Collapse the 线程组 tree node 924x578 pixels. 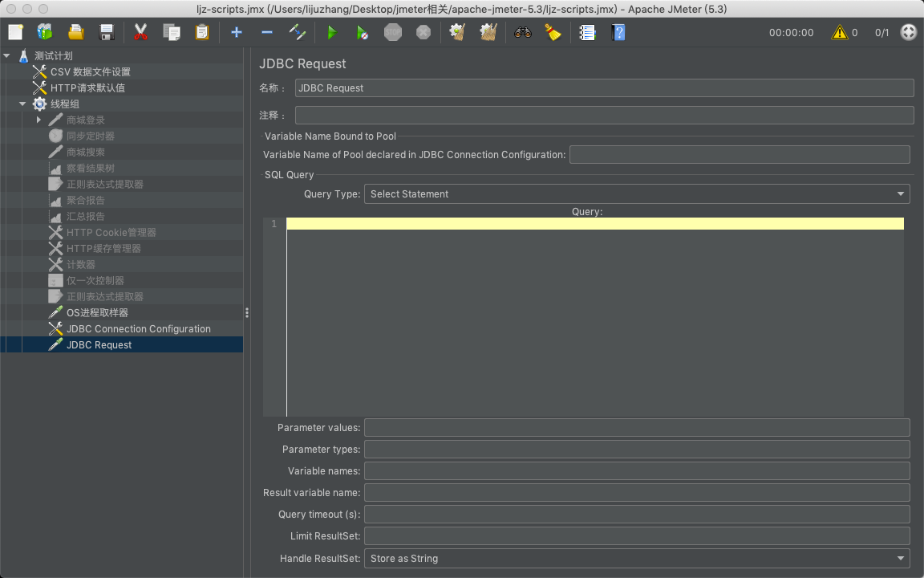pyautogui.click(x=23, y=104)
